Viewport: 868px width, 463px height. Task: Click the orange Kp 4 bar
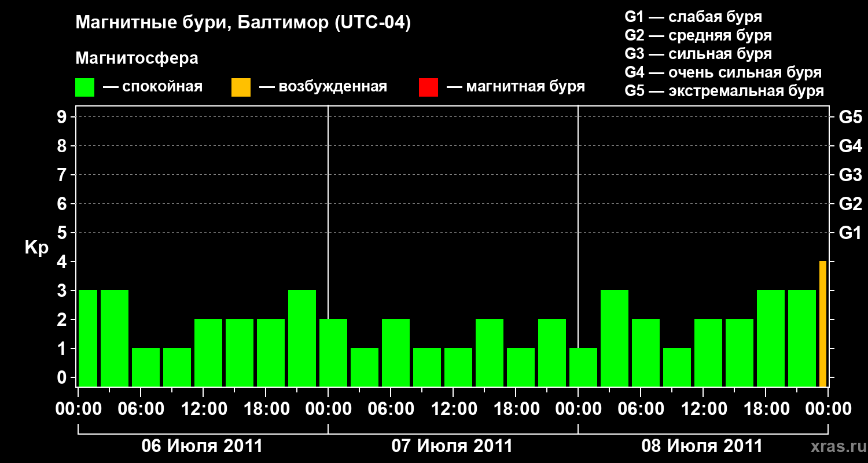tap(823, 324)
